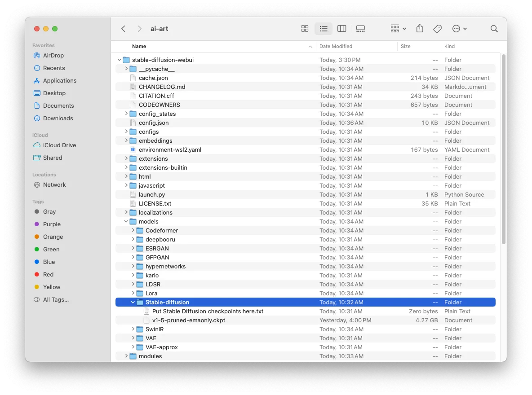532x395 pixels.
Task: Expand the extensions-builtin folder
Action: coord(126,167)
